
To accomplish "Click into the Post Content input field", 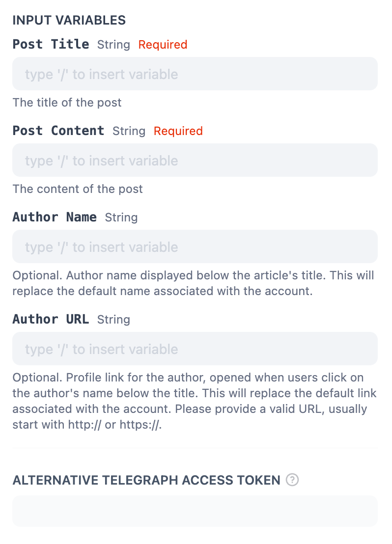I will (x=195, y=161).
